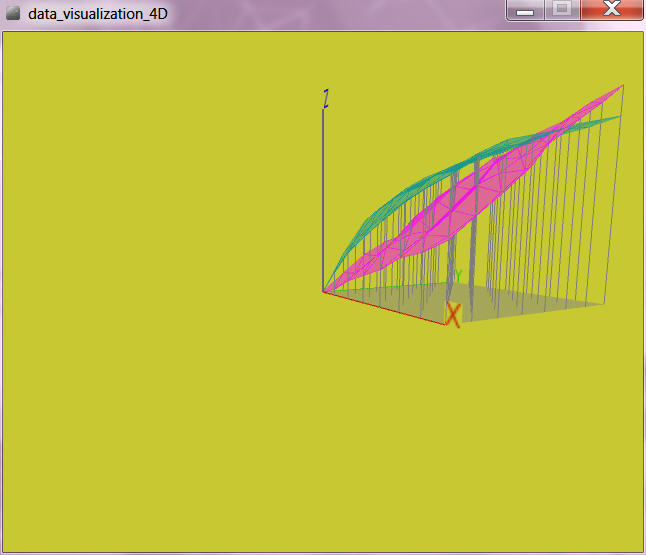
Task: Click the far-right corner of the gray base plane
Action: point(604,303)
